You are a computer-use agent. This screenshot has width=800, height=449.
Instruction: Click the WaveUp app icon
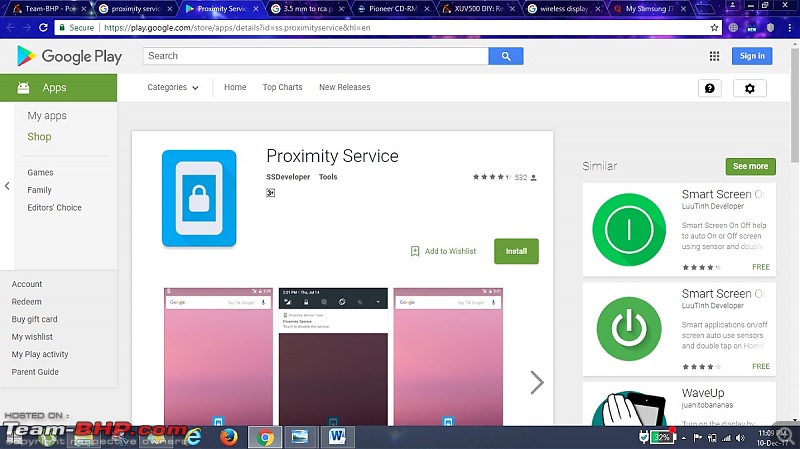[629, 408]
